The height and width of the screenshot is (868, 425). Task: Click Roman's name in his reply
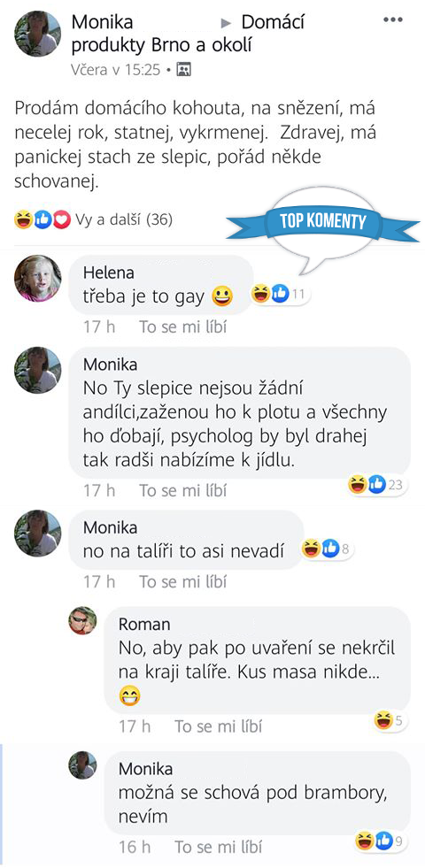[x=144, y=625]
